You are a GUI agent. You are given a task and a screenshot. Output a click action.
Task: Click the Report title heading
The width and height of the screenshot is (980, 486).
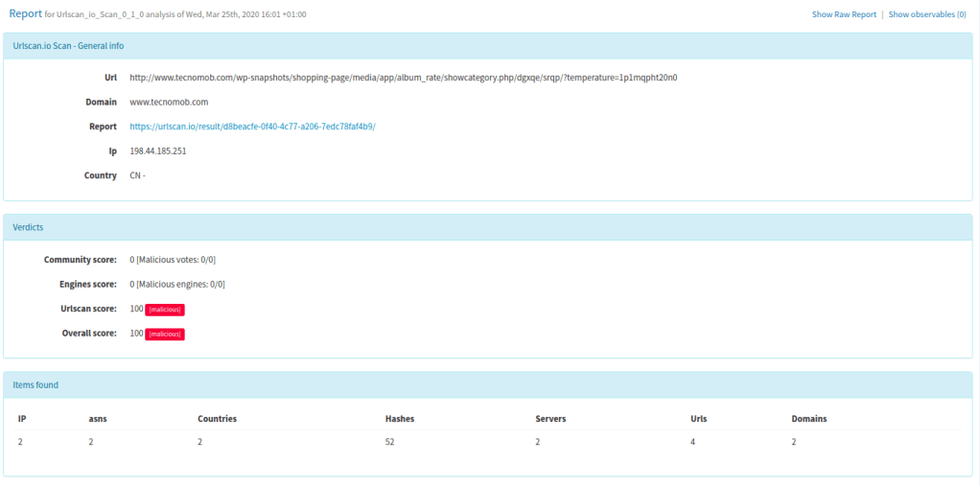[x=25, y=13]
